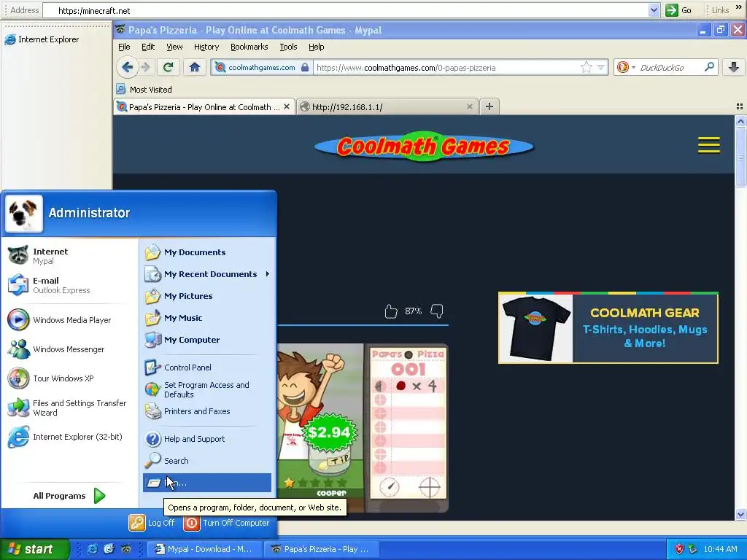
Task: Open Printers and Faxes
Action: [x=207, y=411]
